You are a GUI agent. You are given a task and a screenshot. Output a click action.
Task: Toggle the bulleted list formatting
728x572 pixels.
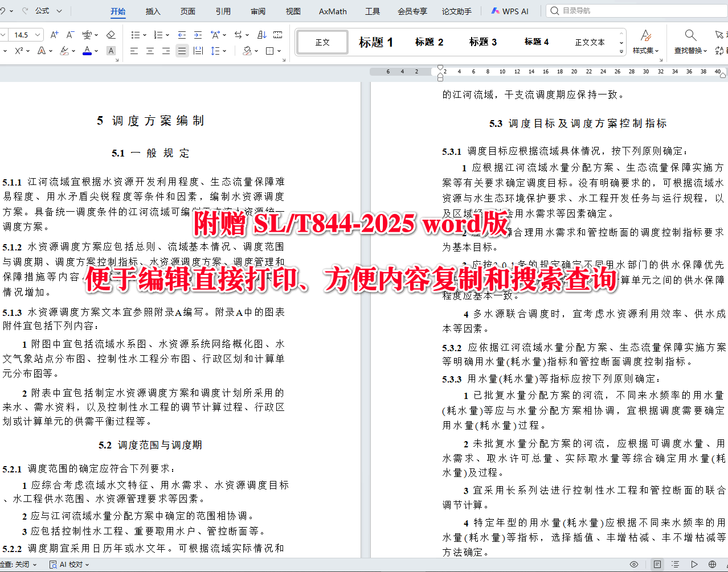click(x=135, y=34)
